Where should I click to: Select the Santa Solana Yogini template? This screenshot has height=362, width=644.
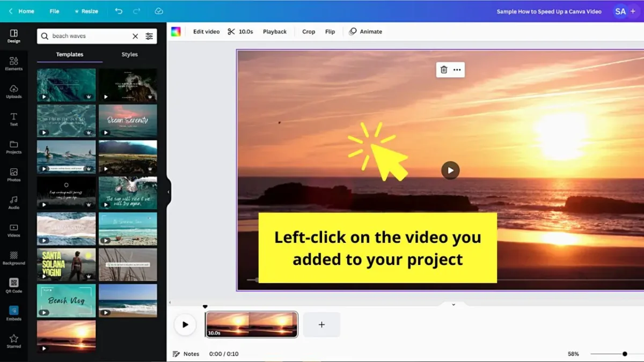click(66, 264)
